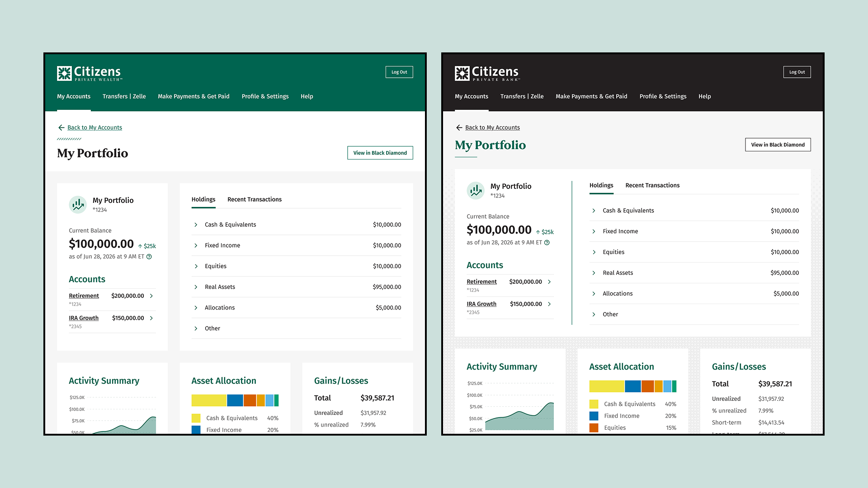Screen dimensions: 868x488
Task: Expand Real Assets row in dark-header layout
Action: point(594,273)
